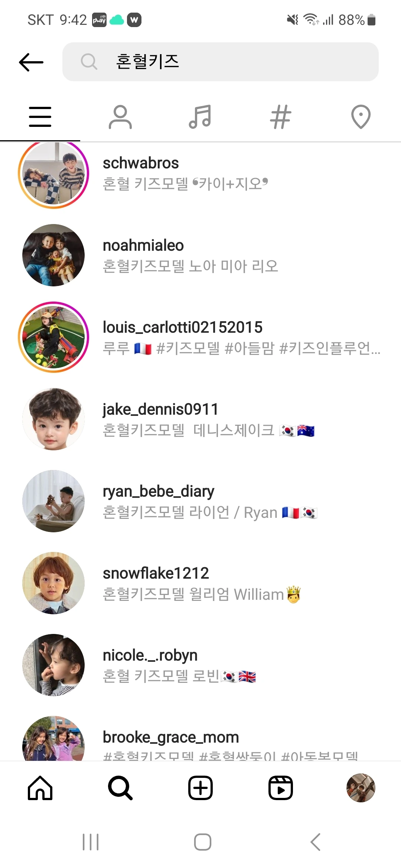
Task: Open the schwabros account result
Action: pos(200,173)
